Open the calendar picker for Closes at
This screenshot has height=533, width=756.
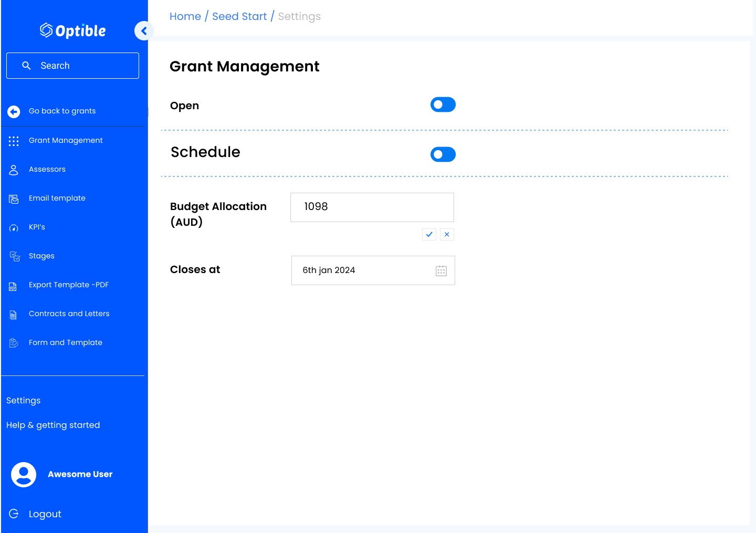(441, 270)
